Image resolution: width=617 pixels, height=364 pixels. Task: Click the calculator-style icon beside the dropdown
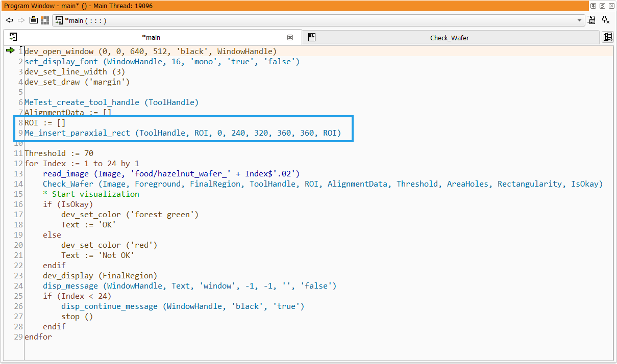591,20
